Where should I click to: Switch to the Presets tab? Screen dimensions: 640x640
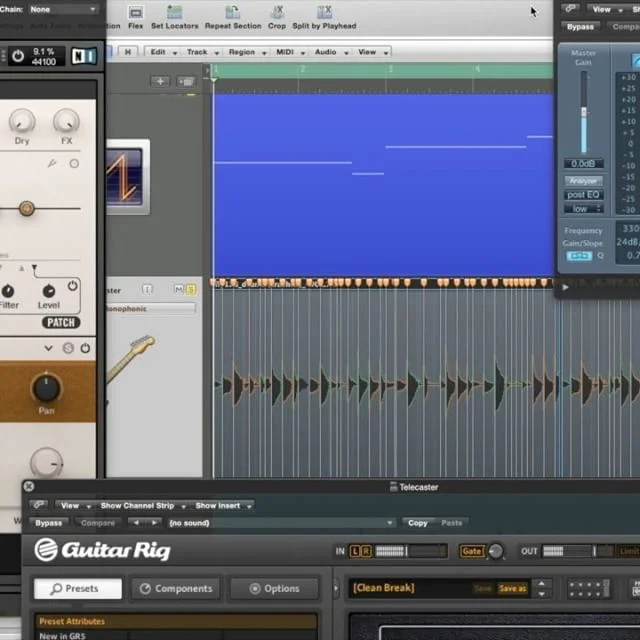coord(78,589)
